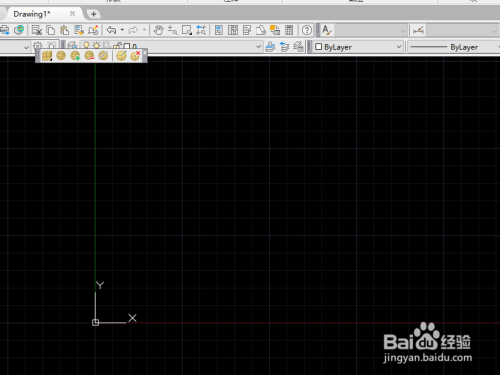This screenshot has width=500, height=375.
Task: Select the Zoom Realtime tool
Action: tap(172, 30)
